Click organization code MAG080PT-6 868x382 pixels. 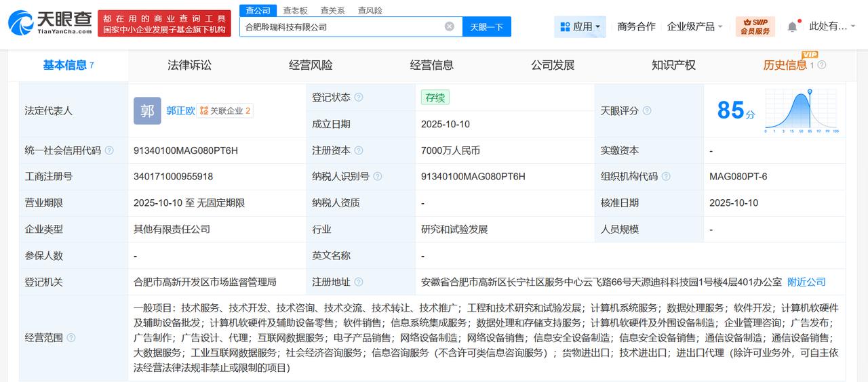[738, 176]
